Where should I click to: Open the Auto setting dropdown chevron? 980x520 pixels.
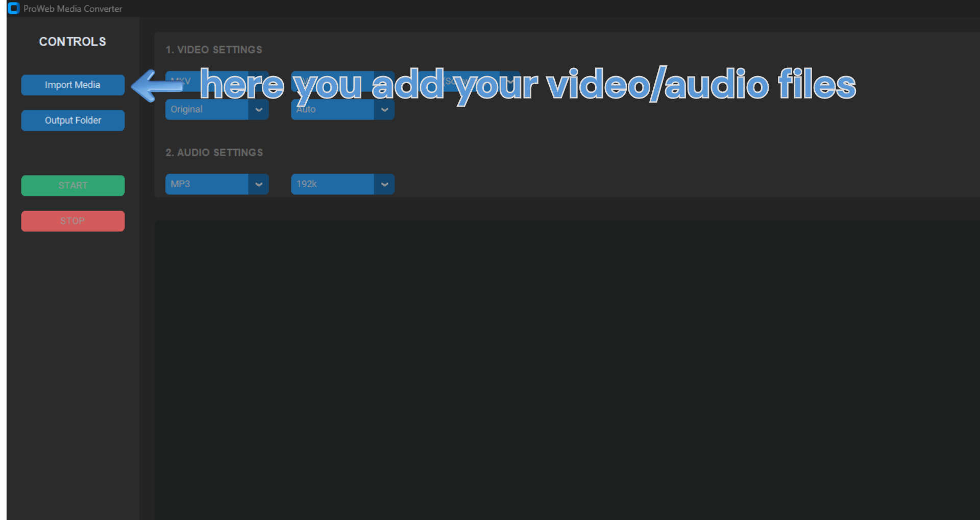(x=385, y=109)
